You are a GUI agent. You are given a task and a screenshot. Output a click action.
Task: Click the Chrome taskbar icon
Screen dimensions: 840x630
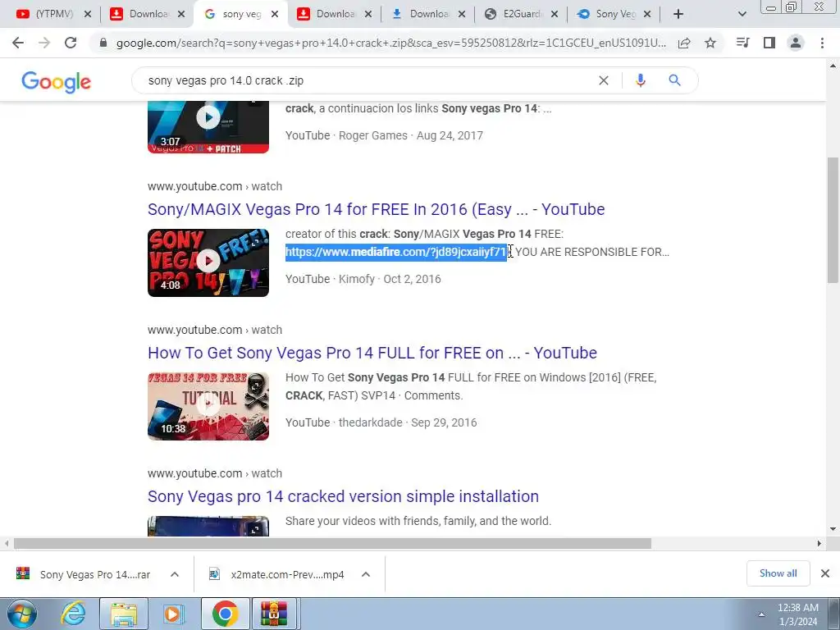tap(225, 614)
